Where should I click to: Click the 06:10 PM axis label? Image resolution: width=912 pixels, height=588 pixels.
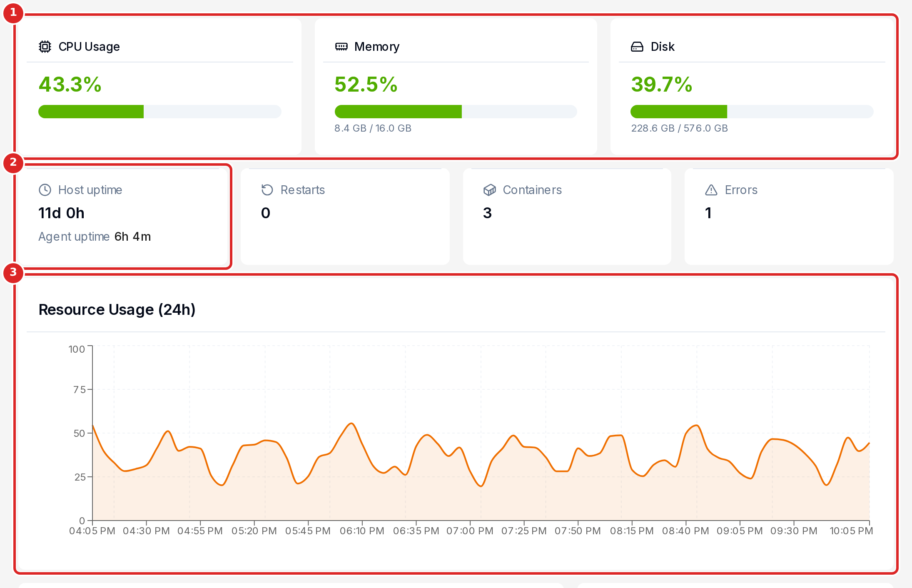coord(362,531)
